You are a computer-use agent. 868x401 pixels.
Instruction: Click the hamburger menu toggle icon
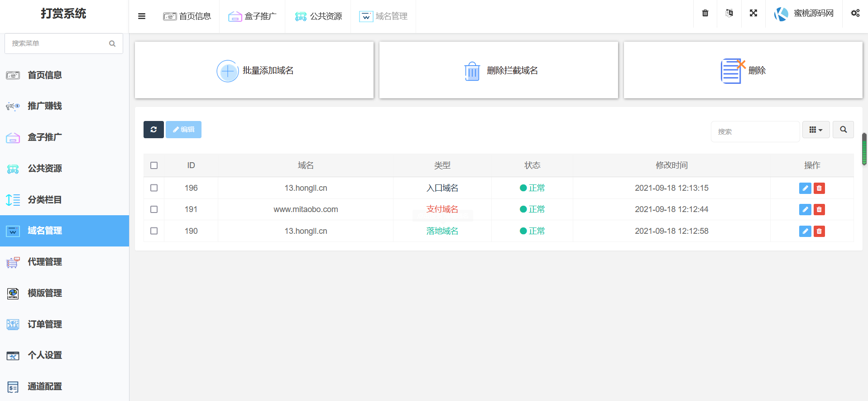coord(142,16)
